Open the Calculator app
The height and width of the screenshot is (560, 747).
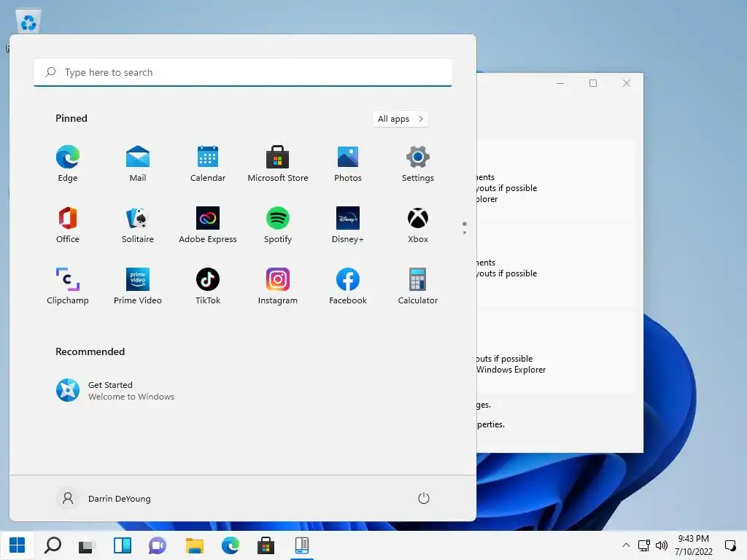[418, 286]
